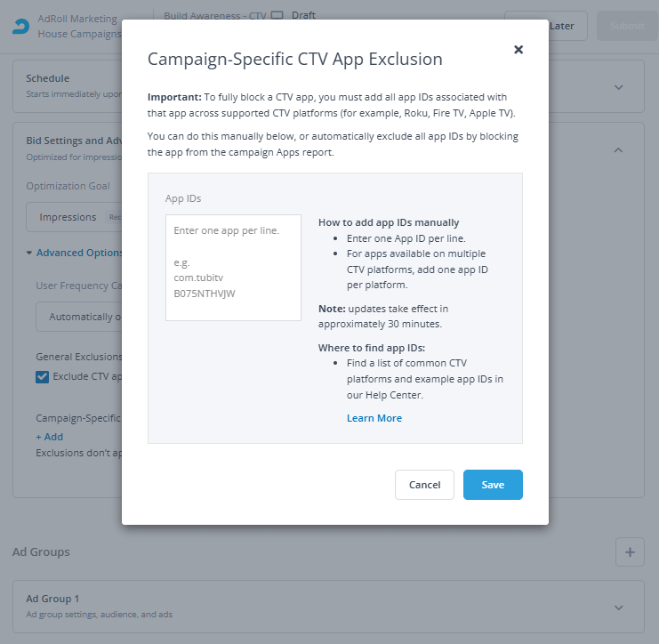Click the plus icon beside Ad Groups
The width and height of the screenshot is (659, 644).
pos(630,552)
